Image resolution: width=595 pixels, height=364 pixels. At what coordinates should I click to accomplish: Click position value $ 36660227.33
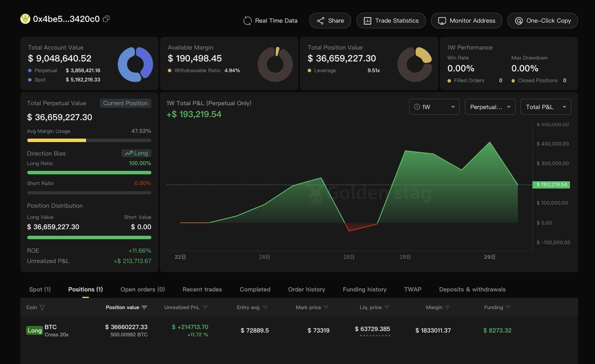(x=126, y=327)
